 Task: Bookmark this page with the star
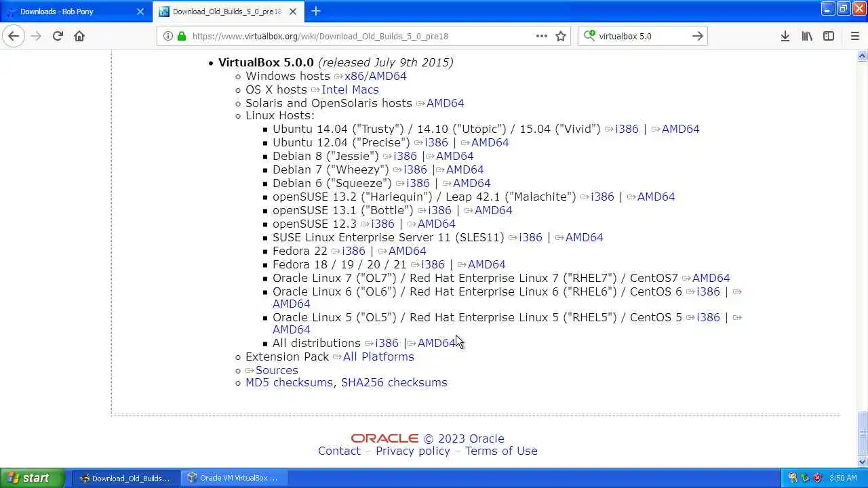561,36
